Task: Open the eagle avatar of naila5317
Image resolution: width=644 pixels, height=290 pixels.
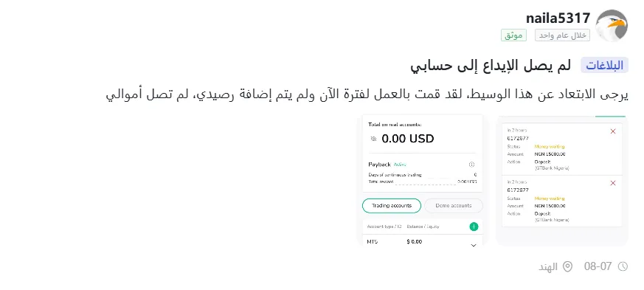Action: click(612, 26)
